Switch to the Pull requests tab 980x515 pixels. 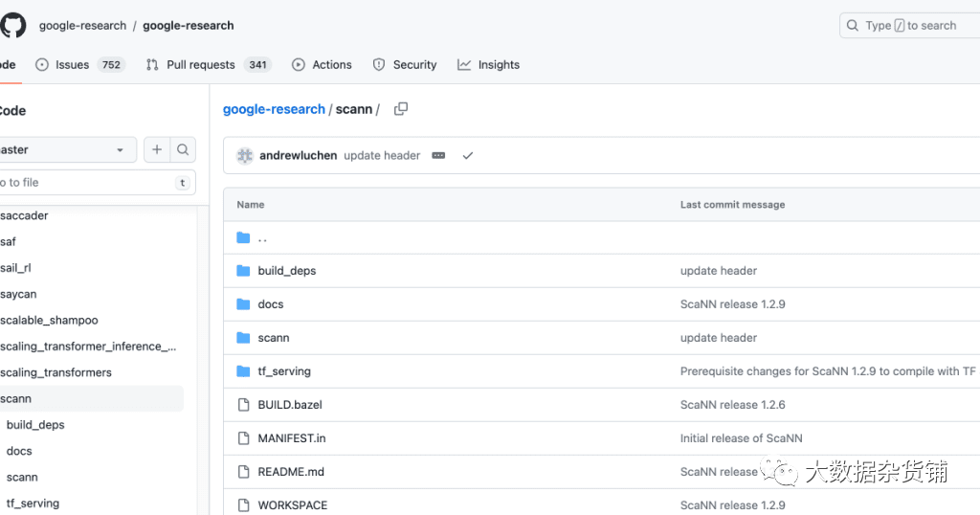pyautogui.click(x=208, y=65)
